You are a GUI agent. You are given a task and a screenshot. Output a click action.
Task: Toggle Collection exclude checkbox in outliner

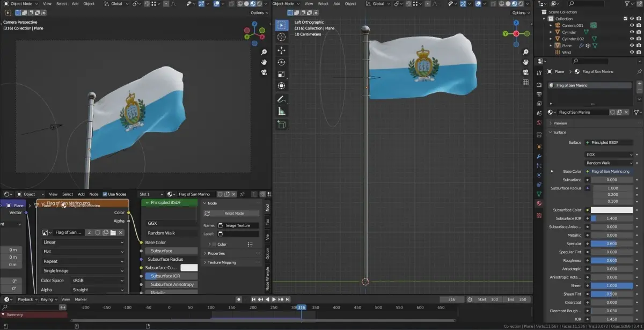pos(625,19)
